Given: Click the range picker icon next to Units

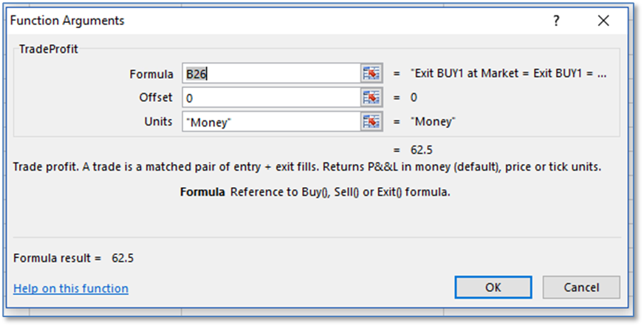Looking at the screenshot, I should [371, 121].
